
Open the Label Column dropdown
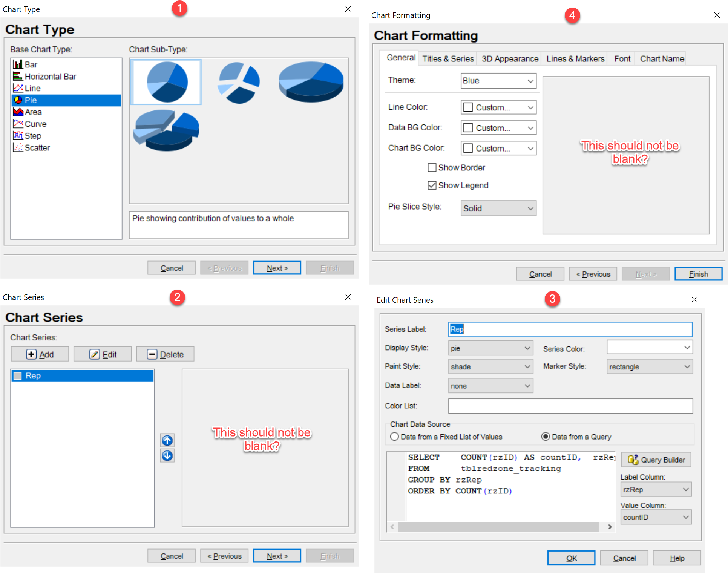[656, 489]
